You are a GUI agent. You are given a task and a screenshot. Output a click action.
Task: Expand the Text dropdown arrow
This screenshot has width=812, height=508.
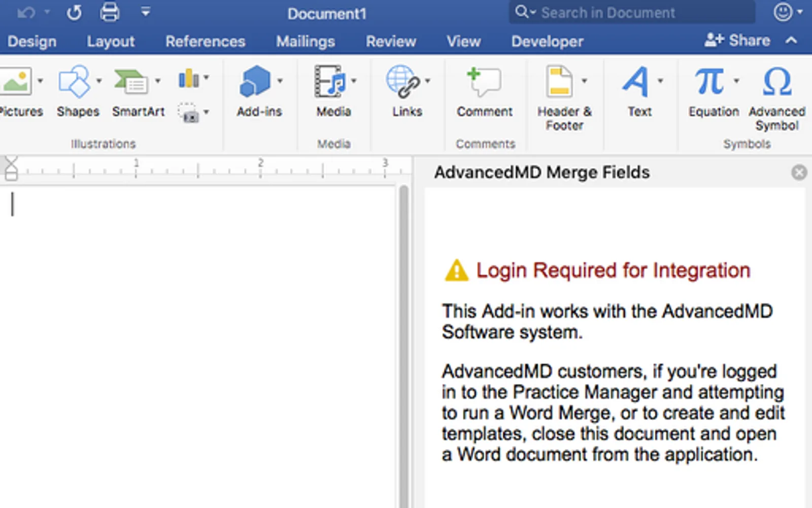660,81
